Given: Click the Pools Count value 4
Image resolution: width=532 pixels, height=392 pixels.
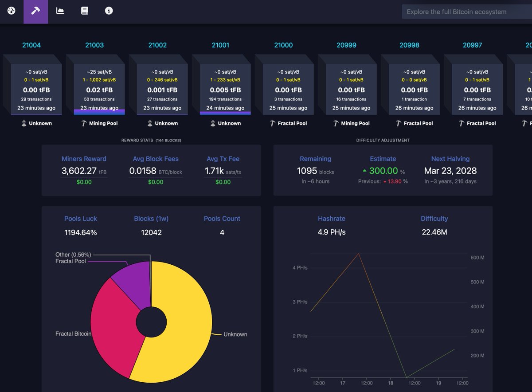Looking at the screenshot, I should click(222, 232).
